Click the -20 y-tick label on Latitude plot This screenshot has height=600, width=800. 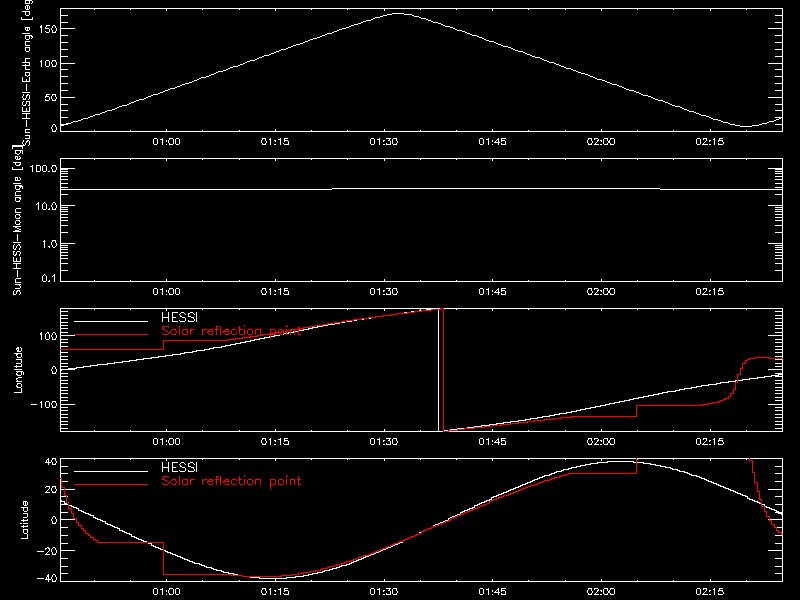point(47,551)
